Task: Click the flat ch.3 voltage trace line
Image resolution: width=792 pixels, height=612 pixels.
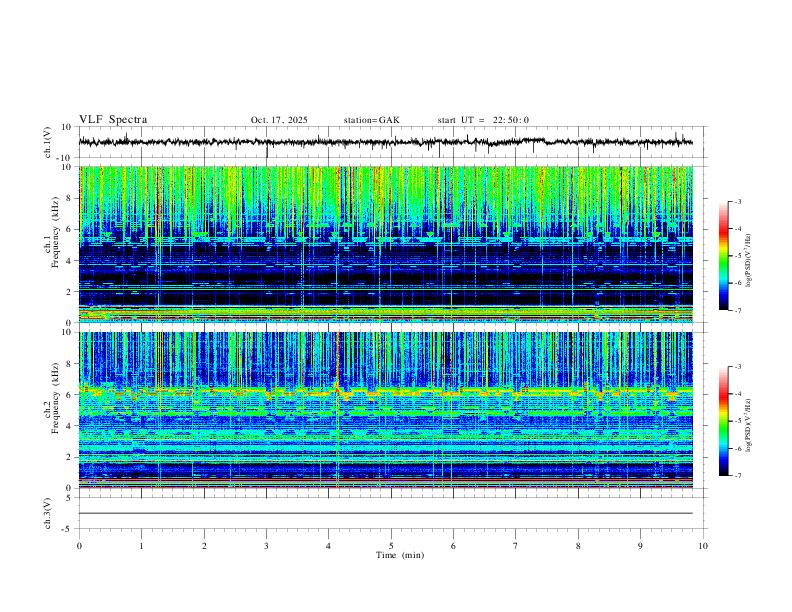Action: pyautogui.click(x=386, y=514)
